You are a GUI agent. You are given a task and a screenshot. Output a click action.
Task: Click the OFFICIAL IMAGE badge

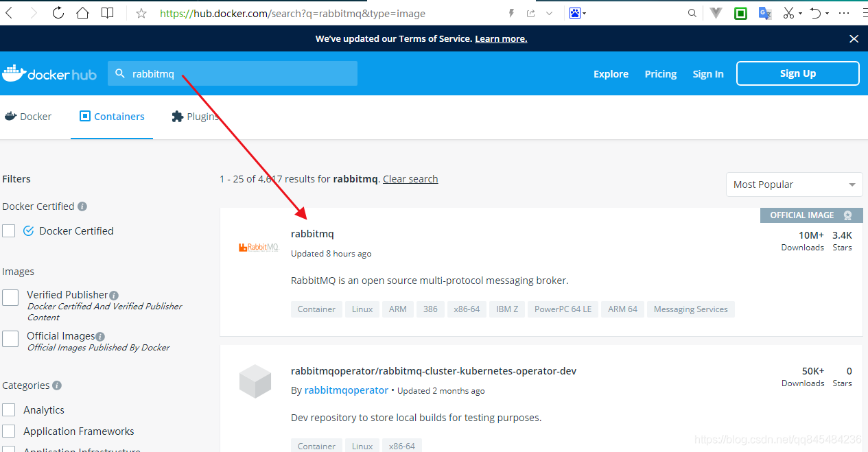point(811,215)
